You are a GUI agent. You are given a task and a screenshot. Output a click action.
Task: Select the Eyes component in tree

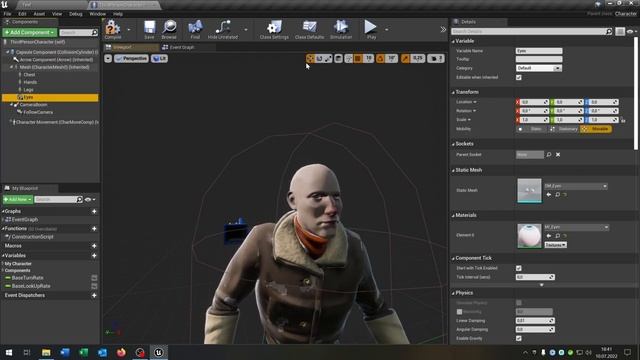50,97
